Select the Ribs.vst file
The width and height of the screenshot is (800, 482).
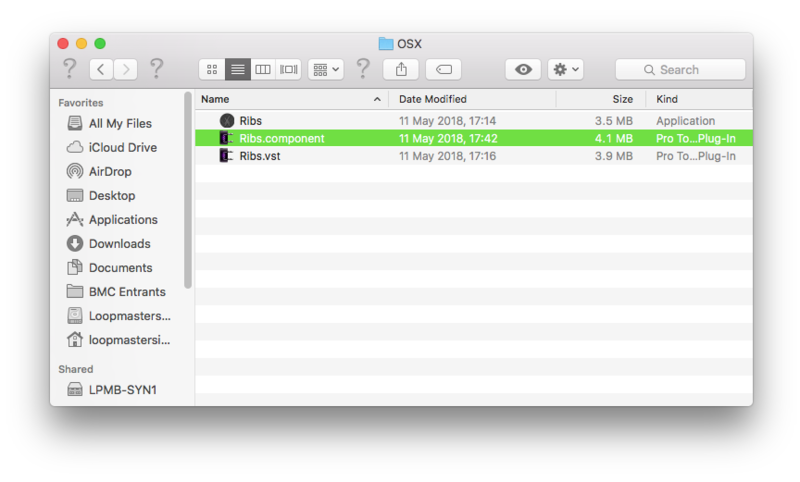pyautogui.click(x=473, y=156)
